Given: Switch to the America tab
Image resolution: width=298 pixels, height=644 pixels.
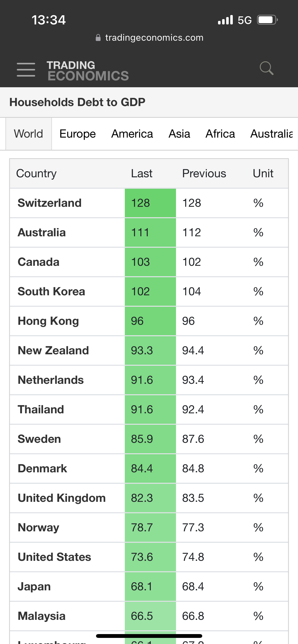Looking at the screenshot, I should (x=132, y=134).
